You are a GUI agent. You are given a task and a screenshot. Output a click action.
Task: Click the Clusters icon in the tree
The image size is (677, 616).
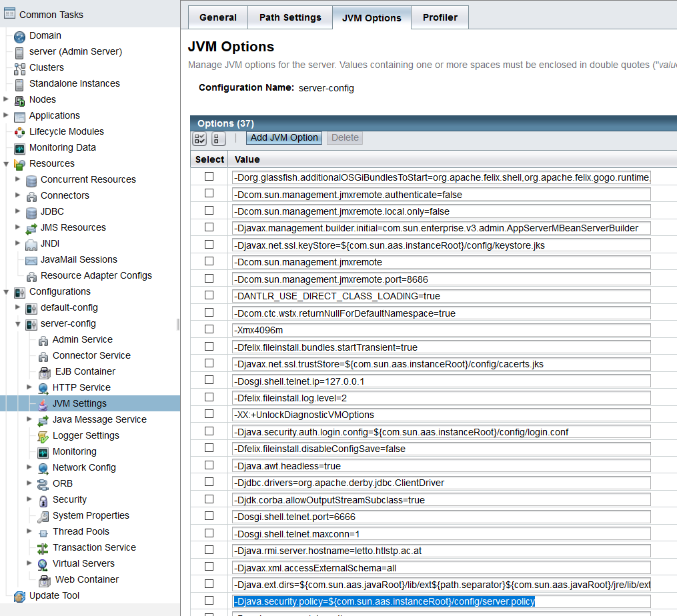[19, 68]
